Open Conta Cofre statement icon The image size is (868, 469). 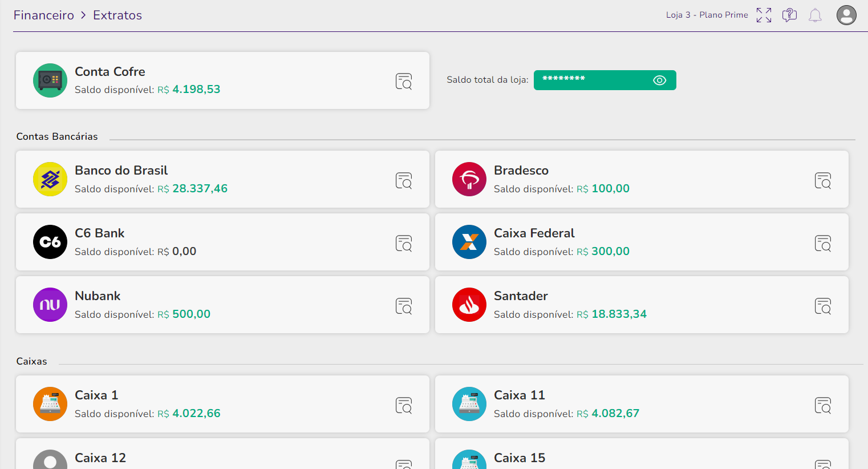point(404,82)
